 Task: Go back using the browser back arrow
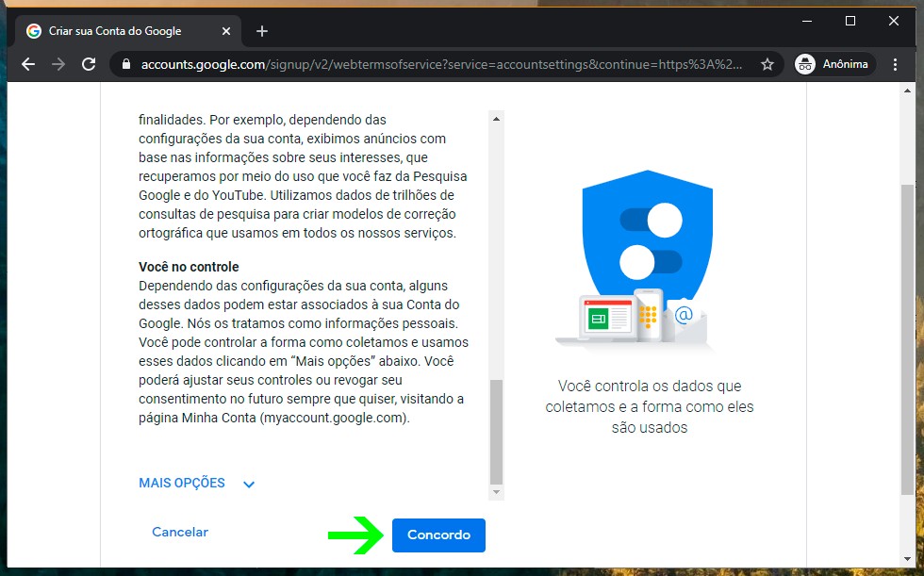pos(28,64)
